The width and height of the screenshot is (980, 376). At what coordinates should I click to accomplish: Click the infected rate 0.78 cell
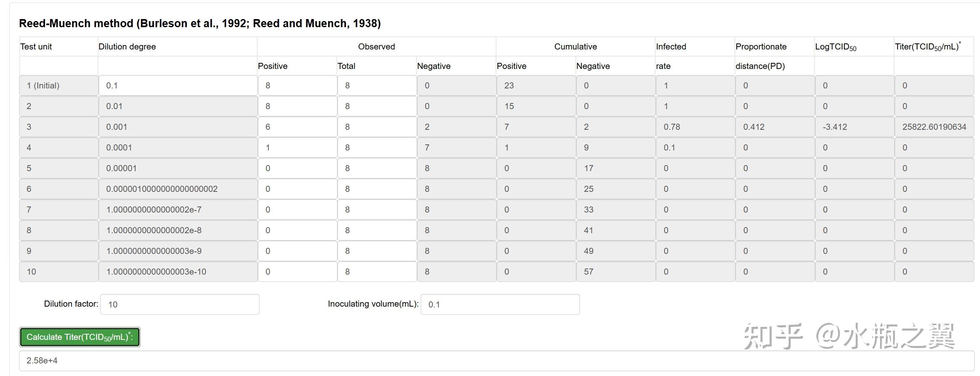(695, 127)
